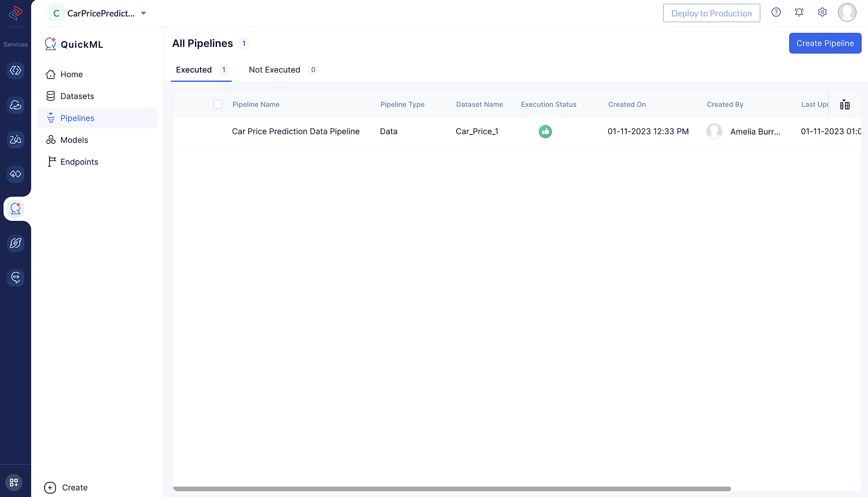Open the Datasets section
This screenshot has width=868, height=497.
(x=77, y=96)
